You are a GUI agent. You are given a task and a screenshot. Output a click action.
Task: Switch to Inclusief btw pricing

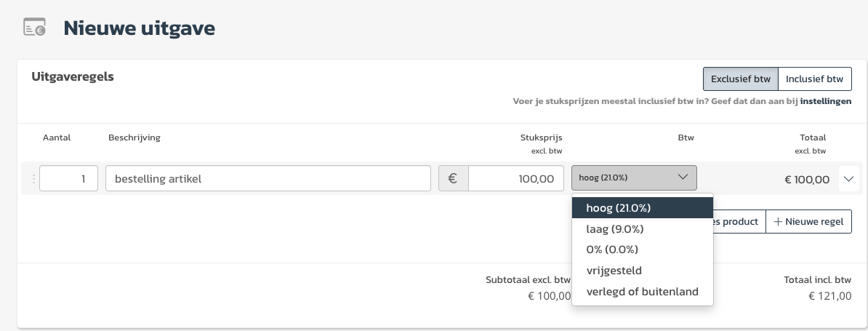[x=814, y=79]
